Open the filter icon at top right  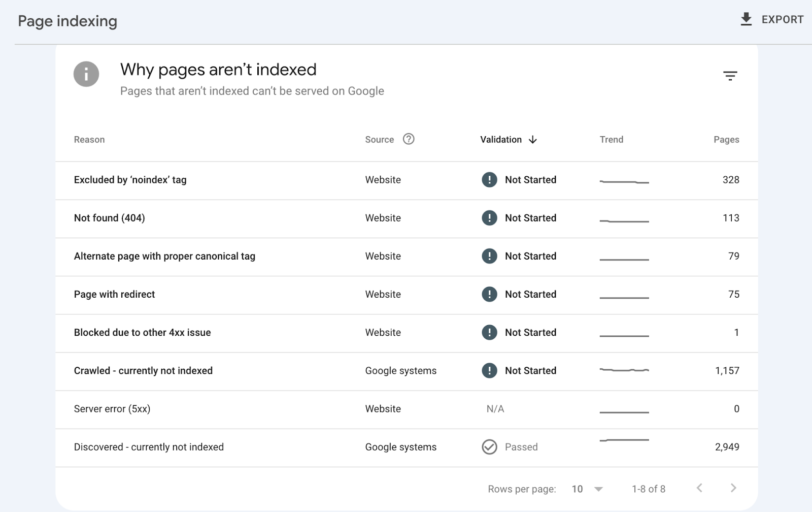[731, 75]
